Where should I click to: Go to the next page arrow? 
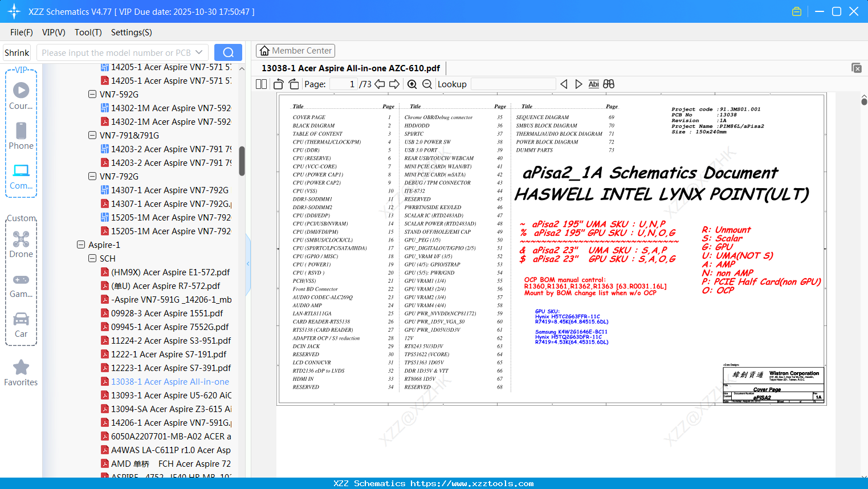(394, 84)
